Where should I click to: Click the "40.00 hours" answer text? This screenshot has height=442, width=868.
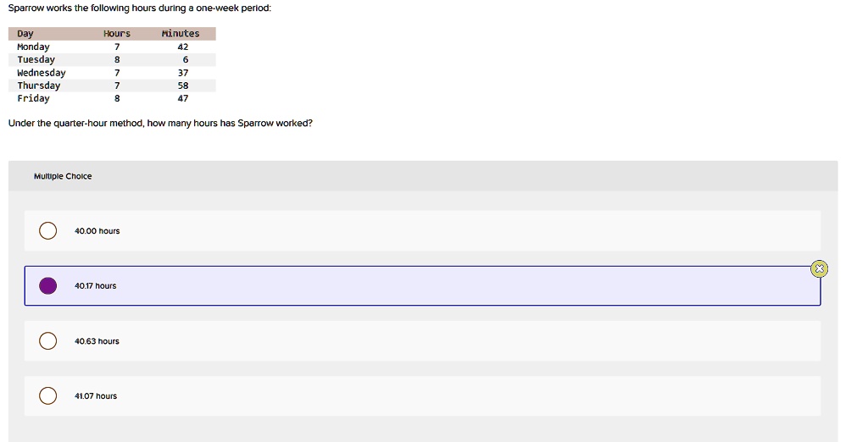click(97, 231)
